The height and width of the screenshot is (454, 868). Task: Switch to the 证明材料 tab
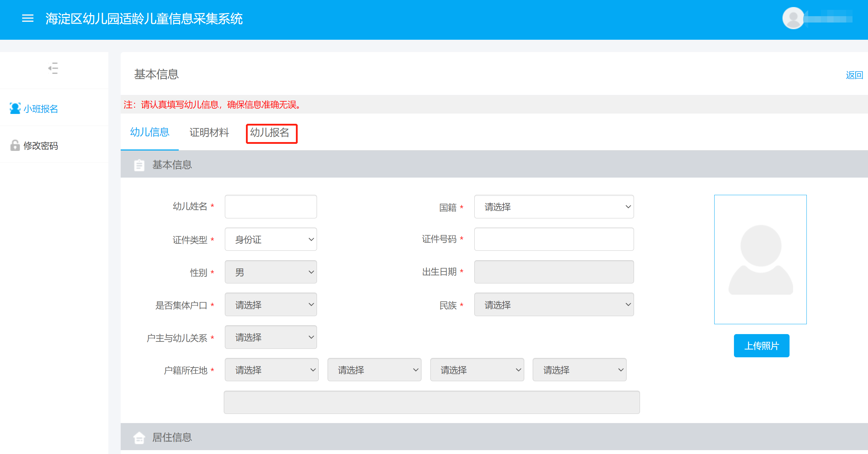[209, 133]
